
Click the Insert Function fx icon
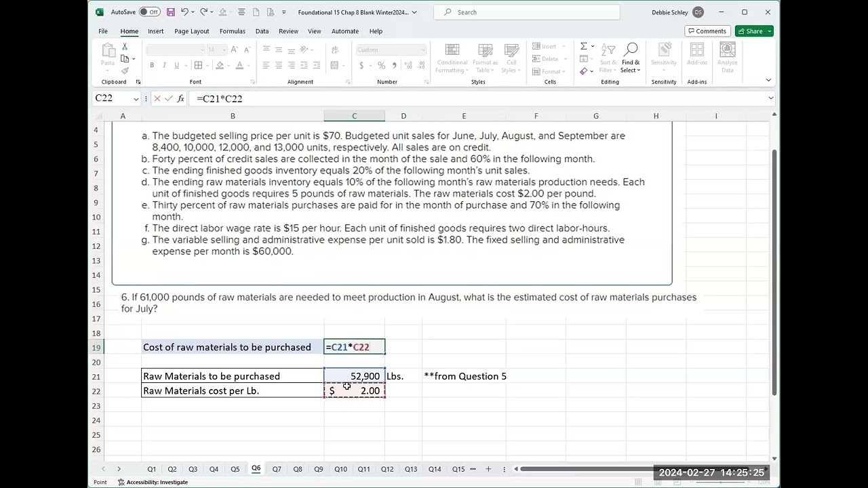pyautogui.click(x=181, y=98)
